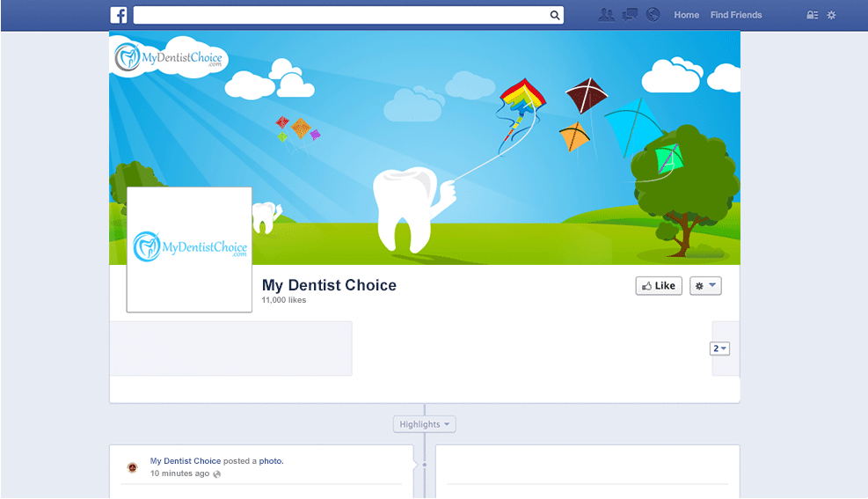The height and width of the screenshot is (499, 868).
Task: Open the notifications globe icon
Action: (653, 15)
